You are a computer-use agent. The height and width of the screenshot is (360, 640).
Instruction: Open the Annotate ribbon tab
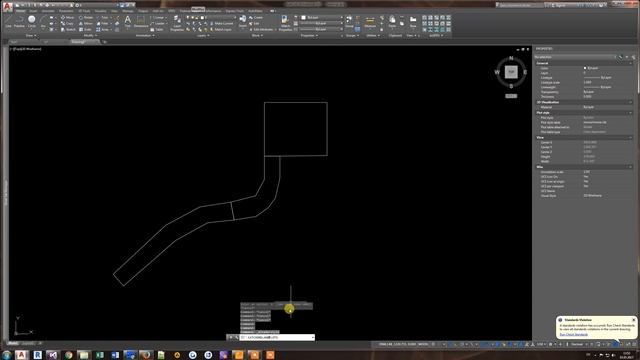click(48, 11)
